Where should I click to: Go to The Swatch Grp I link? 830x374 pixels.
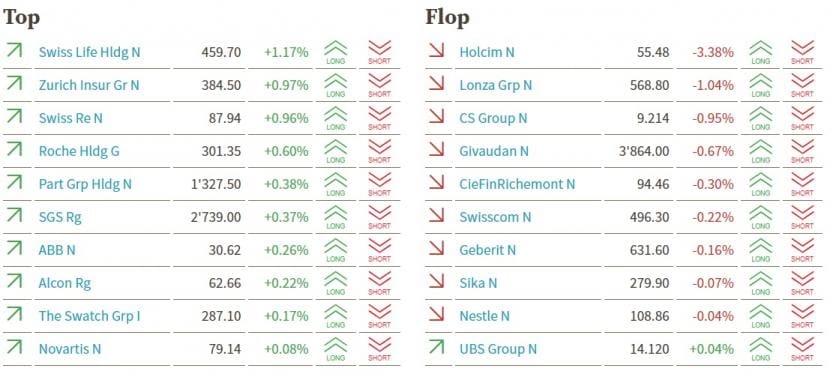pos(89,316)
